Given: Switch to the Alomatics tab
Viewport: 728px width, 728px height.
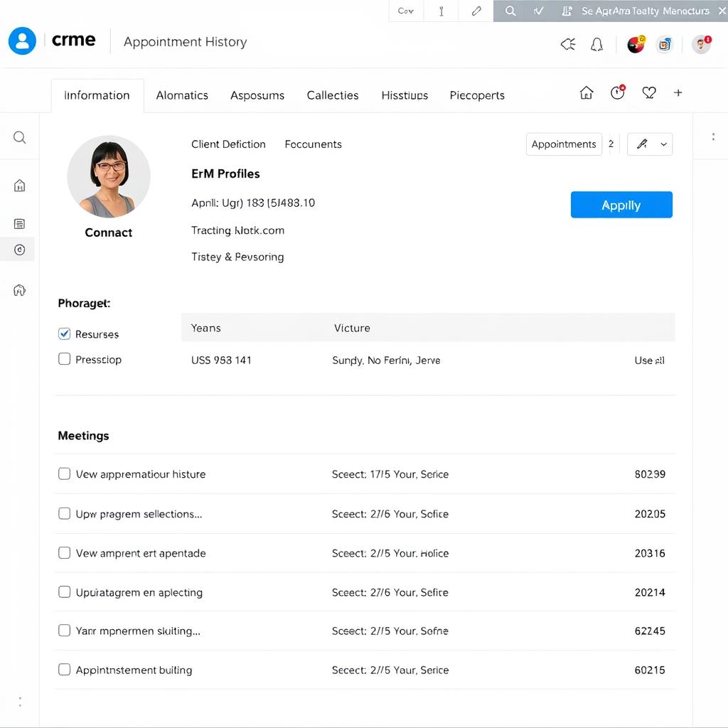Looking at the screenshot, I should pyautogui.click(x=182, y=95).
